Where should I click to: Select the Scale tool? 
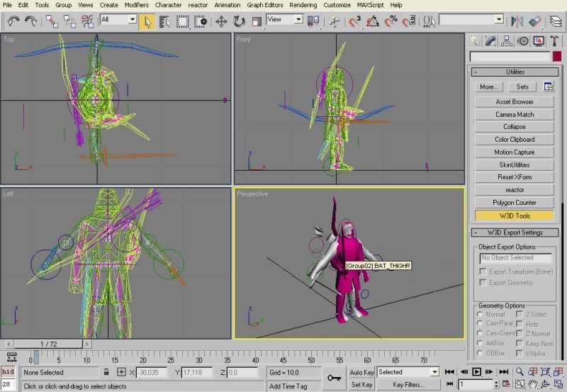[x=257, y=22]
